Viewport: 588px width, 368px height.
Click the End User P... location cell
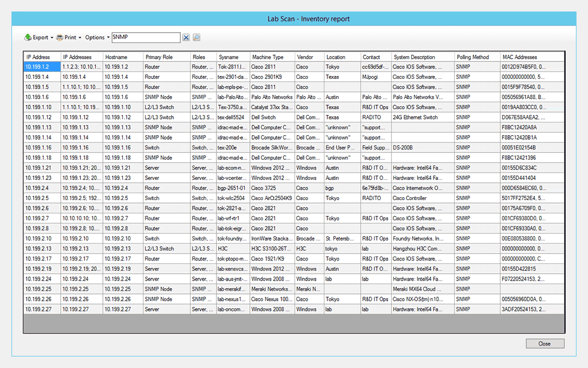(342, 148)
